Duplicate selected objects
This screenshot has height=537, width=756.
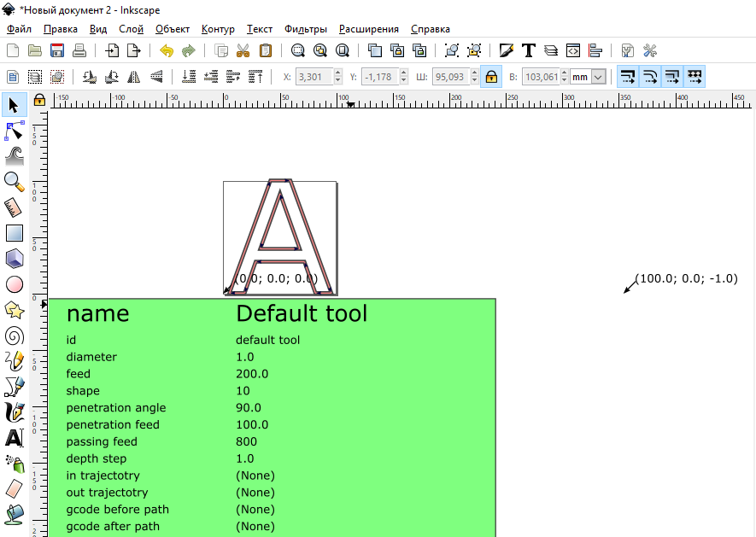click(x=375, y=50)
